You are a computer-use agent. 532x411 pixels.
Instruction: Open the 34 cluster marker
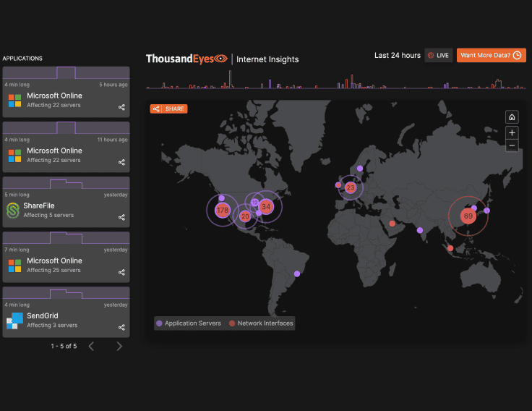266,206
